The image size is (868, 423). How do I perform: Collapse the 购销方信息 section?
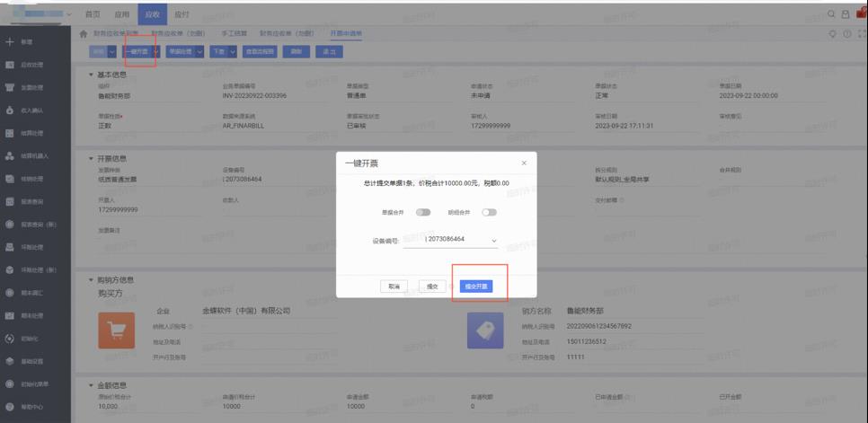pyautogui.click(x=91, y=280)
